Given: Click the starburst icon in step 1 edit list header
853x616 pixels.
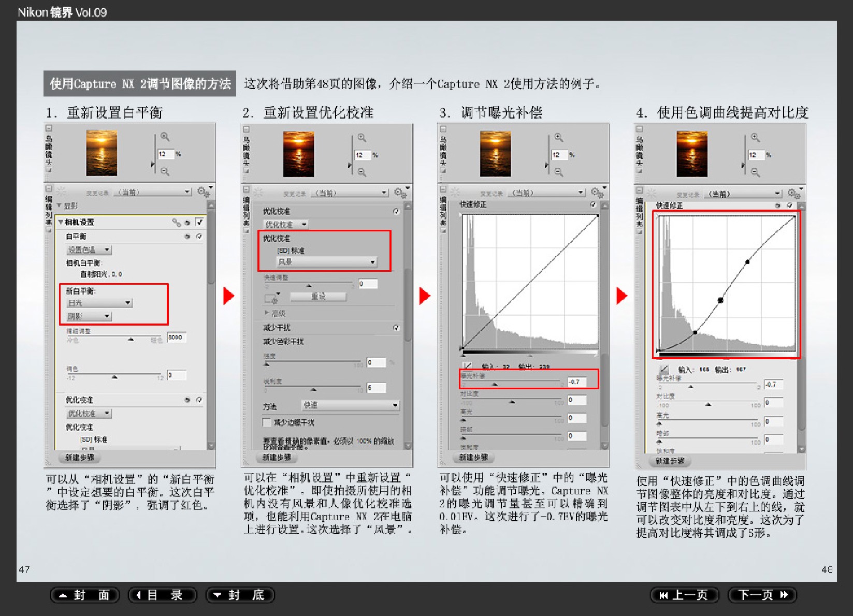Looking at the screenshot, I should coord(61,191).
